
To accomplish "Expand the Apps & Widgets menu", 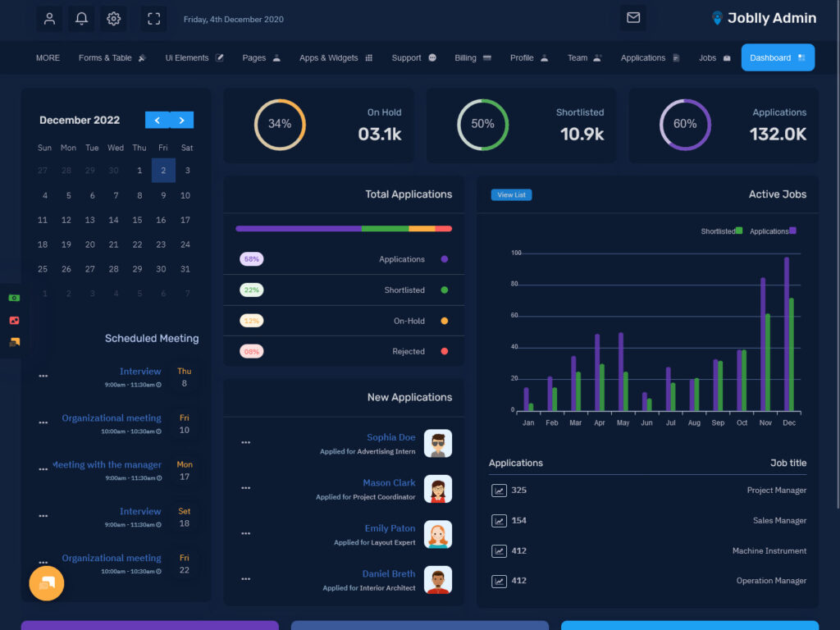I will click(x=336, y=58).
